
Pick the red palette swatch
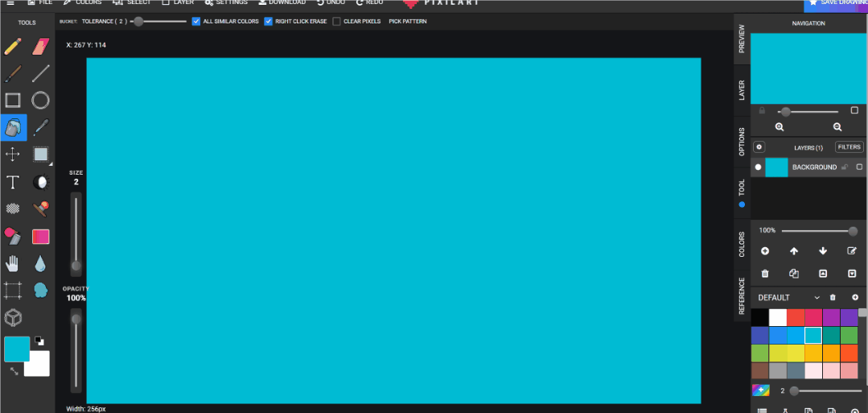tap(796, 318)
